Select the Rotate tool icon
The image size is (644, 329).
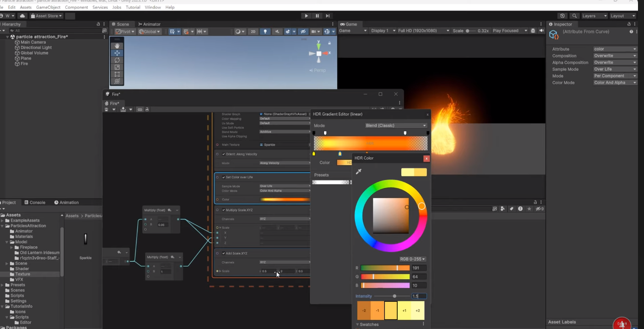pos(117,60)
